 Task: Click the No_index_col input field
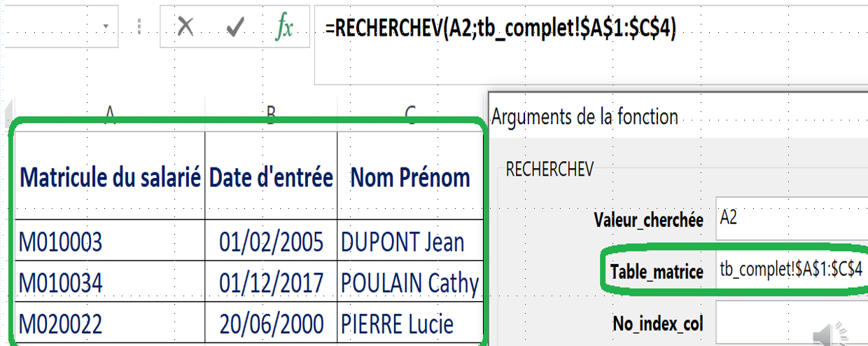coord(791,323)
